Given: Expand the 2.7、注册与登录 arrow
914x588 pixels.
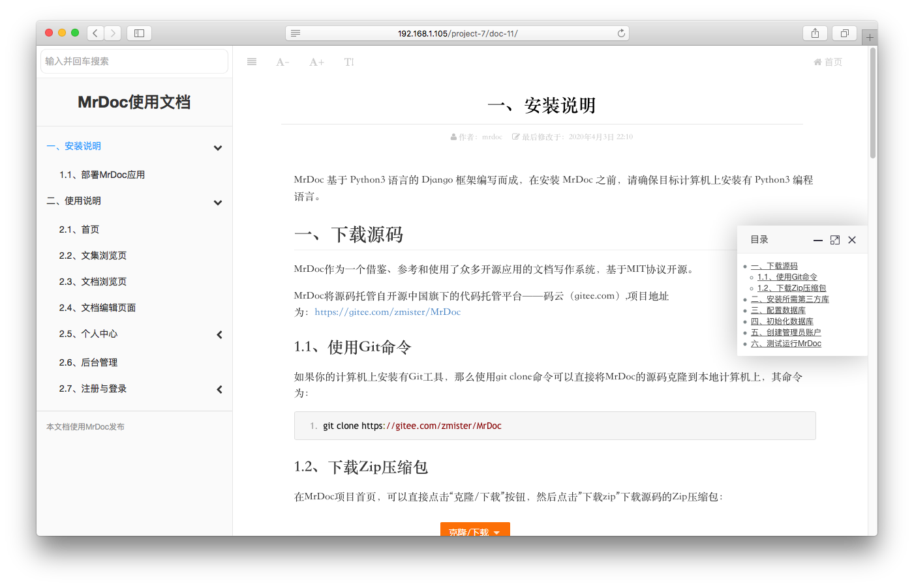Looking at the screenshot, I should (x=220, y=389).
